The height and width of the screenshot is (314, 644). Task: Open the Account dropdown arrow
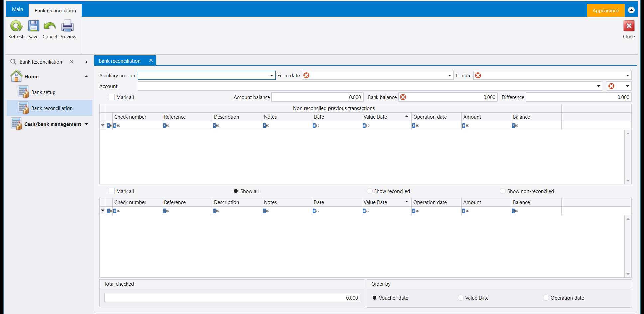pos(599,86)
